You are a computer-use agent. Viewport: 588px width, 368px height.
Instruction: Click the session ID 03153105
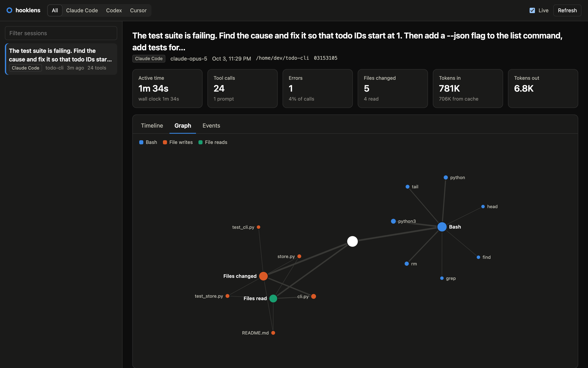pyautogui.click(x=326, y=58)
